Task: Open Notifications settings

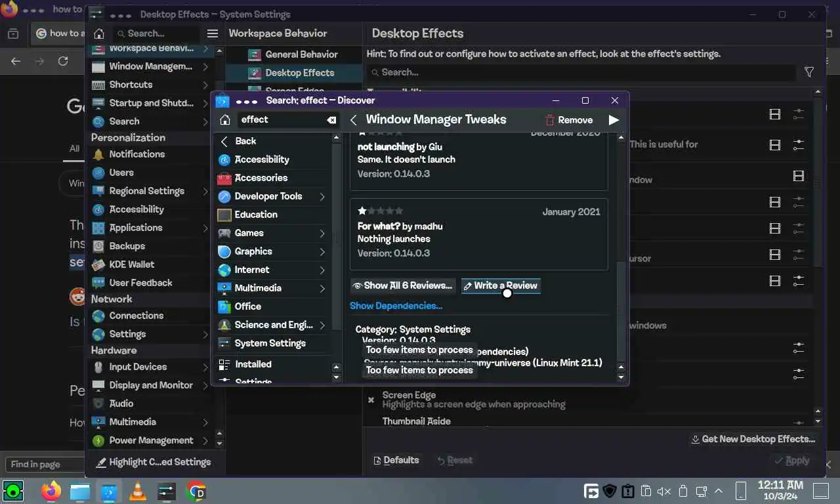Action: click(x=137, y=154)
